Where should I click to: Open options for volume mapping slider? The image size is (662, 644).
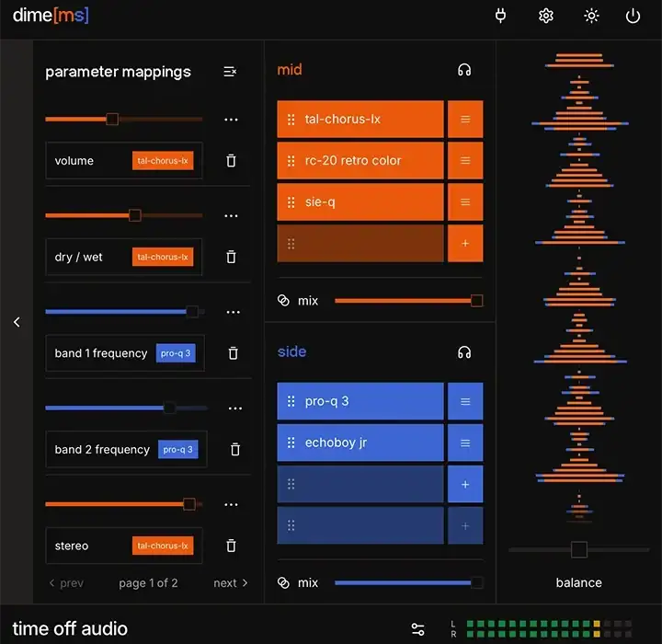(231, 120)
